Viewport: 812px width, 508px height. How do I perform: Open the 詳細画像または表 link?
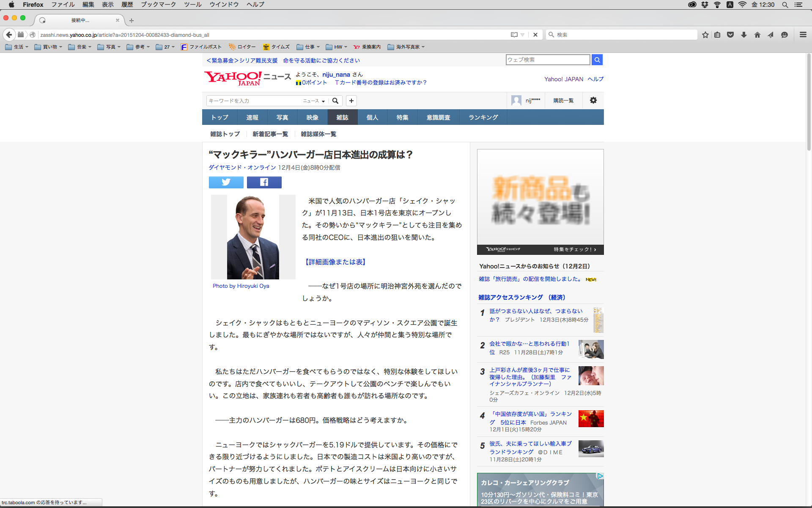tap(335, 262)
